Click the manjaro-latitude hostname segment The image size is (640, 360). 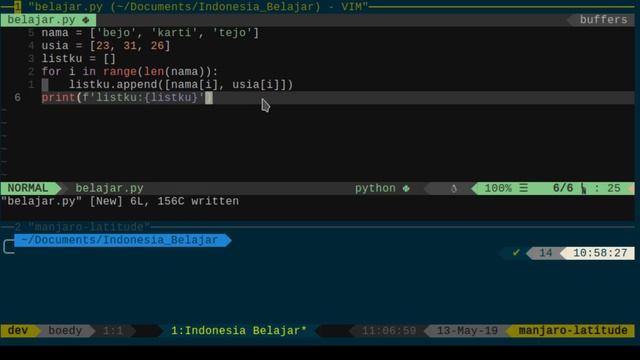pyautogui.click(x=573, y=331)
